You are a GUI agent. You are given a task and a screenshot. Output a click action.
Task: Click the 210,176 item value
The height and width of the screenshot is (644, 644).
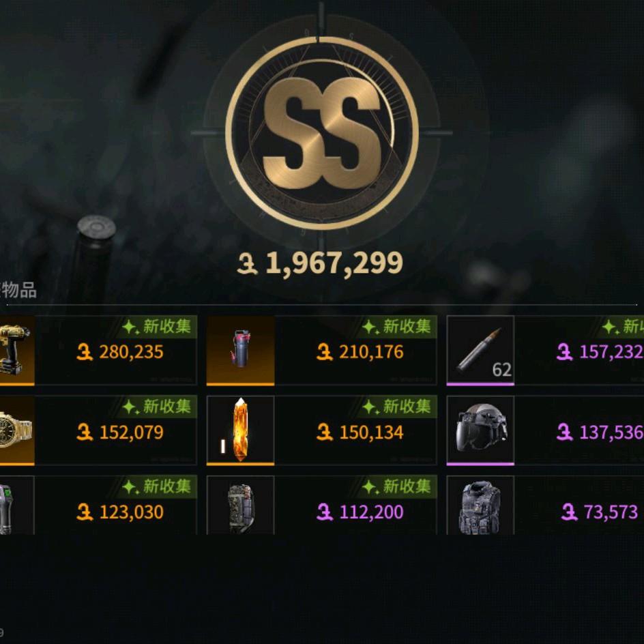[x=360, y=352]
